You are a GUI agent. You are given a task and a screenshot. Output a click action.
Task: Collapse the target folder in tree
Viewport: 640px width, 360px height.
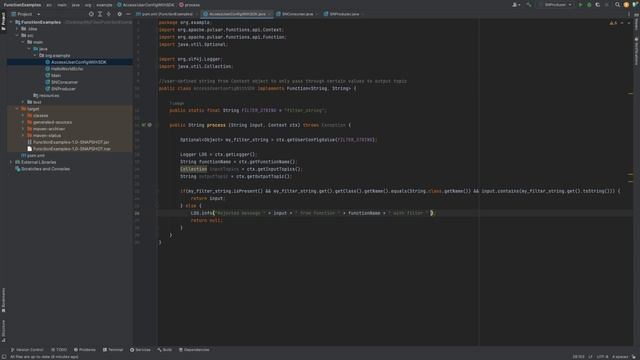pos(17,109)
